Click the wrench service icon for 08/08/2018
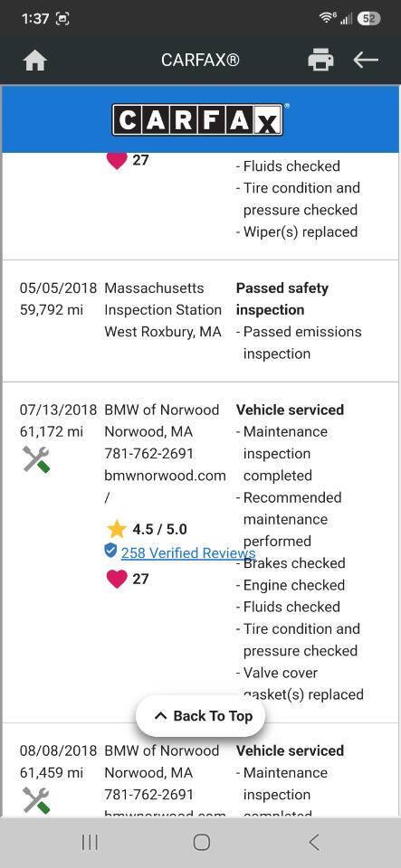 coord(36,800)
